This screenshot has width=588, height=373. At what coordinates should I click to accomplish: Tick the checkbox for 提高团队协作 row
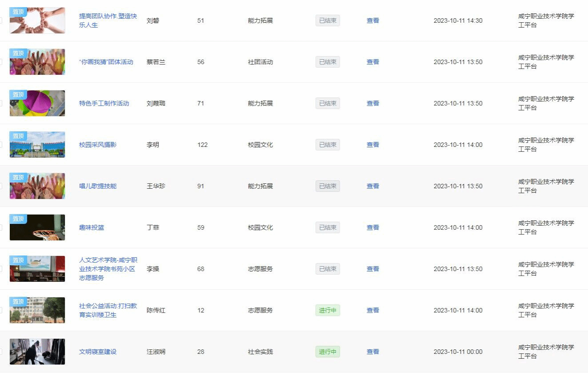coord(0,20)
